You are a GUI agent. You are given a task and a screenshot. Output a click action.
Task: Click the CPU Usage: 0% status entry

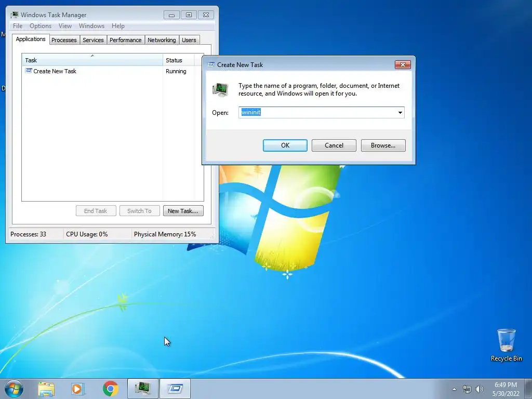point(87,234)
